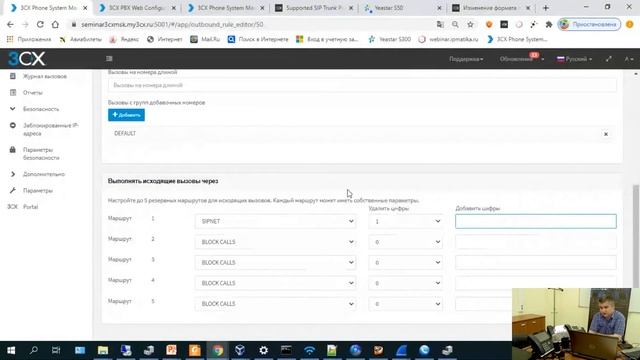Click the zoom magnifier icon in address bar

pyautogui.click(x=455, y=24)
